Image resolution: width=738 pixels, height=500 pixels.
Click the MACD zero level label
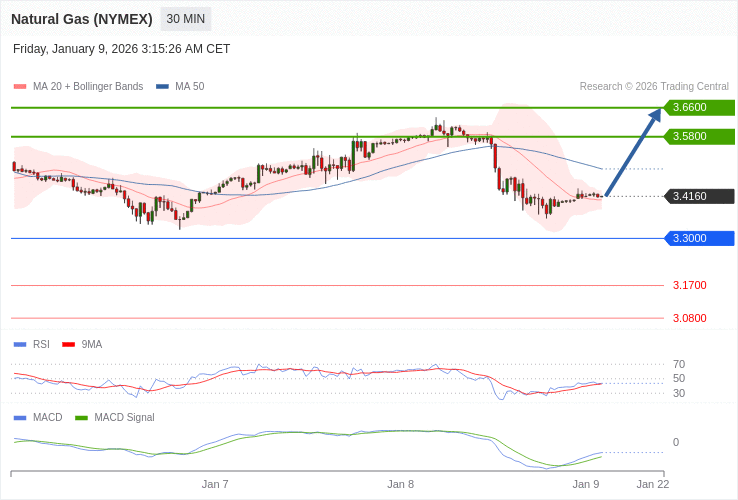coord(676,443)
